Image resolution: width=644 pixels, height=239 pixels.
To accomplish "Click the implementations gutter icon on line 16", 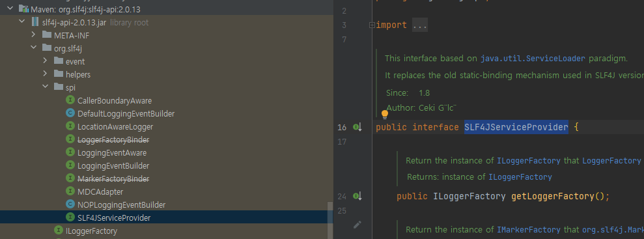I will coord(357,127).
